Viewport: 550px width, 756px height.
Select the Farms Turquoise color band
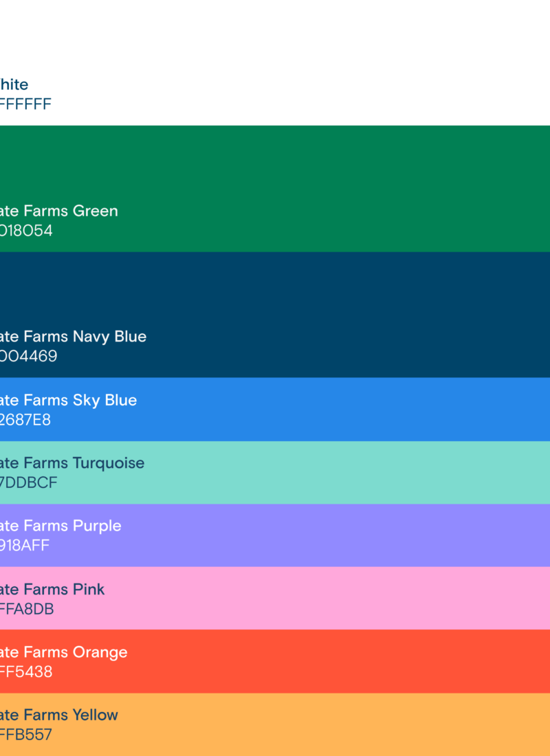(x=275, y=473)
